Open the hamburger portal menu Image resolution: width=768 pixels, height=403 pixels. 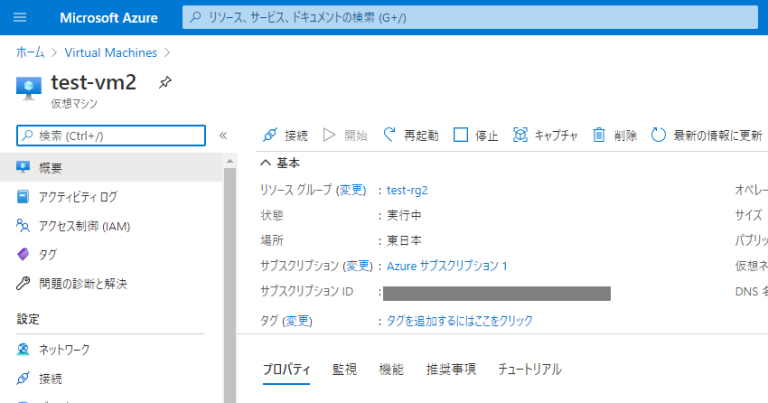[x=20, y=18]
